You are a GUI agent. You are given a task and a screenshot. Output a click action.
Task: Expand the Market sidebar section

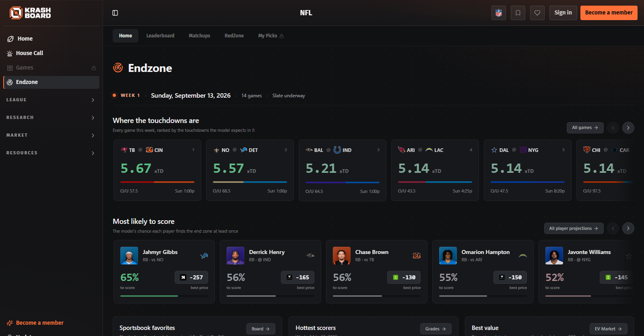[x=51, y=135]
